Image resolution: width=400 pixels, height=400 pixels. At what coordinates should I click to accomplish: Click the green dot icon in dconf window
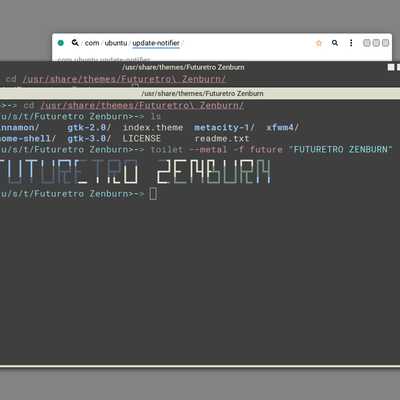(x=61, y=43)
